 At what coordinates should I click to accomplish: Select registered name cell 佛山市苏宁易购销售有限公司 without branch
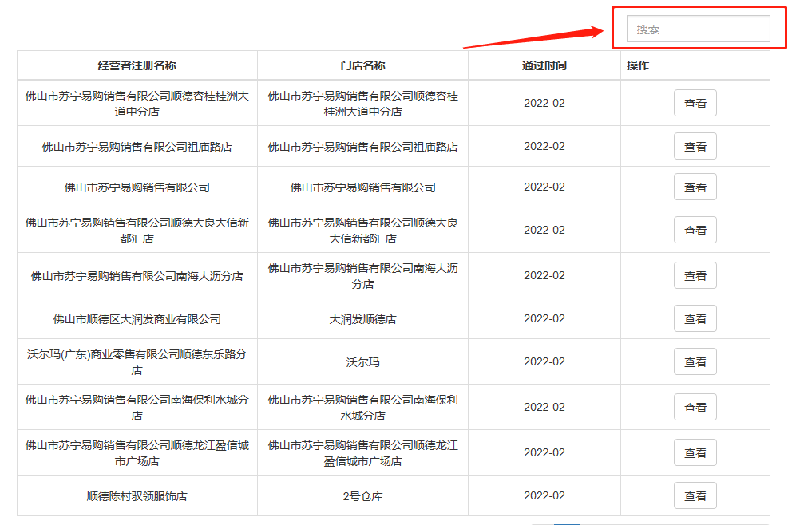pyautogui.click(x=137, y=187)
